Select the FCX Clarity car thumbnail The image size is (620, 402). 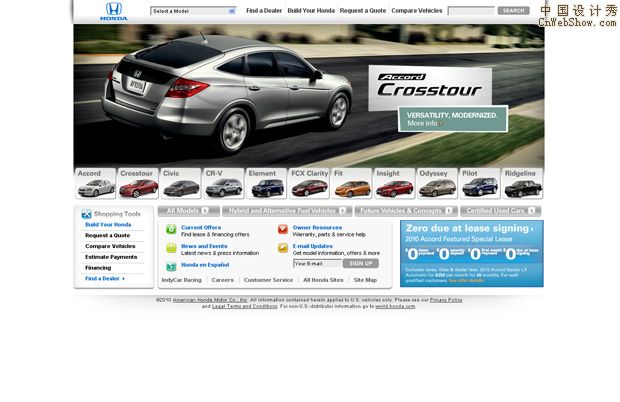[x=309, y=183]
